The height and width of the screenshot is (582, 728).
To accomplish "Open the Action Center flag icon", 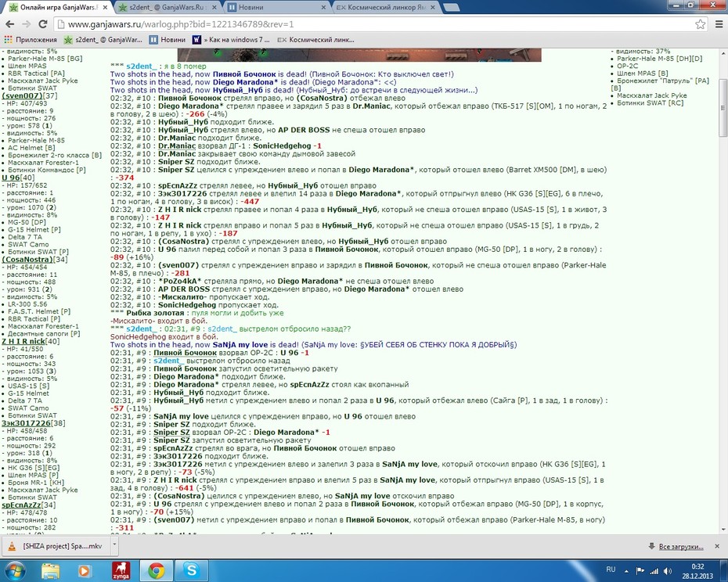I will (640, 571).
